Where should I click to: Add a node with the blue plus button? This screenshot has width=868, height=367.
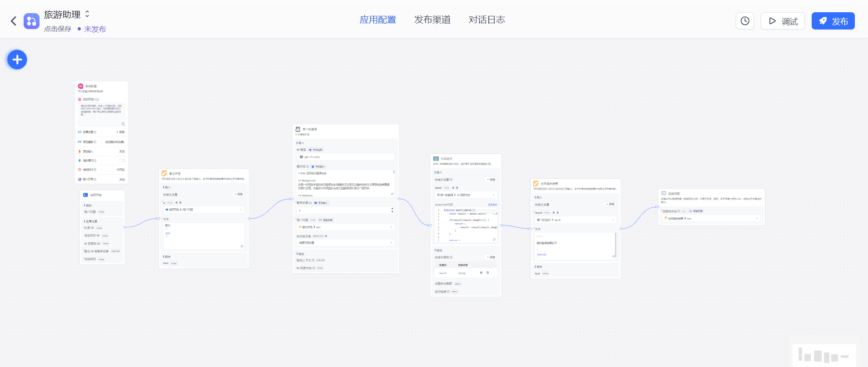pyautogui.click(x=17, y=59)
